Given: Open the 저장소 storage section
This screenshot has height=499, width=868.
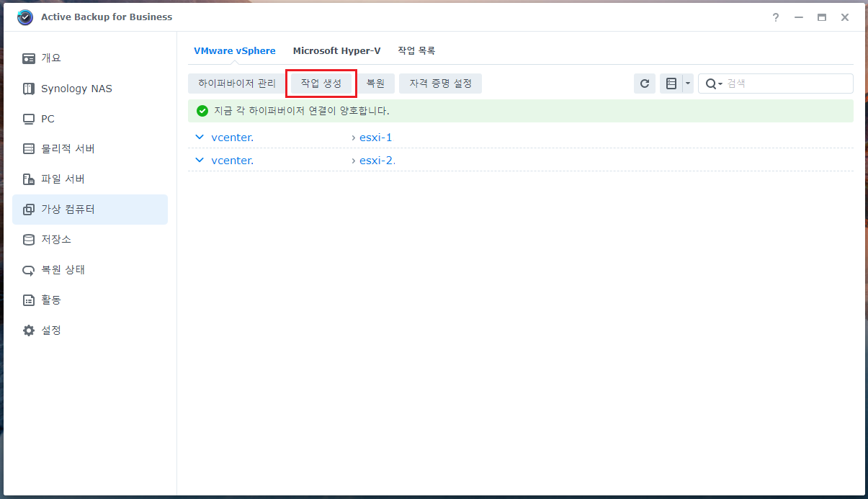Looking at the screenshot, I should tap(90, 240).
